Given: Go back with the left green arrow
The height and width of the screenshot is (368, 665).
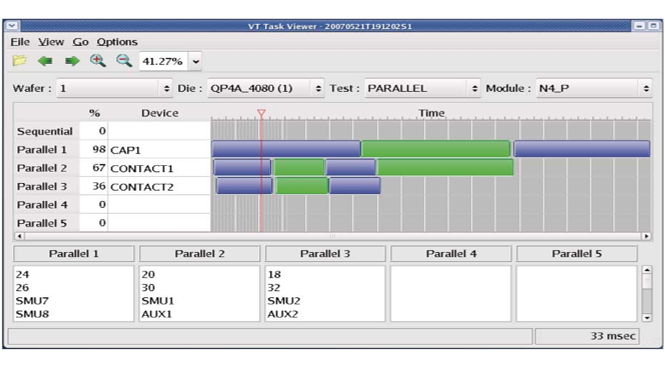Looking at the screenshot, I should 45,61.
